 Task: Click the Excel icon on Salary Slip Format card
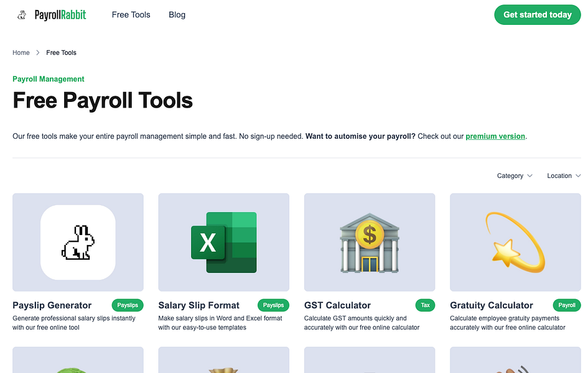223,242
